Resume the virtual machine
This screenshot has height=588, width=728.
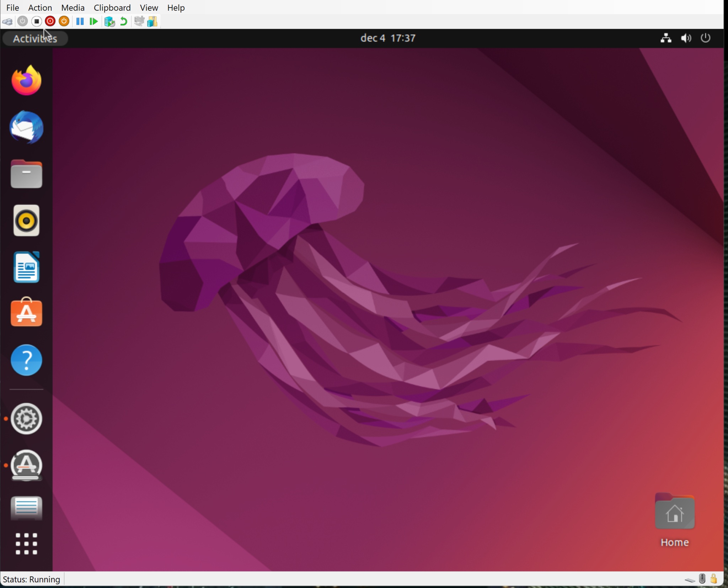pyautogui.click(x=93, y=21)
